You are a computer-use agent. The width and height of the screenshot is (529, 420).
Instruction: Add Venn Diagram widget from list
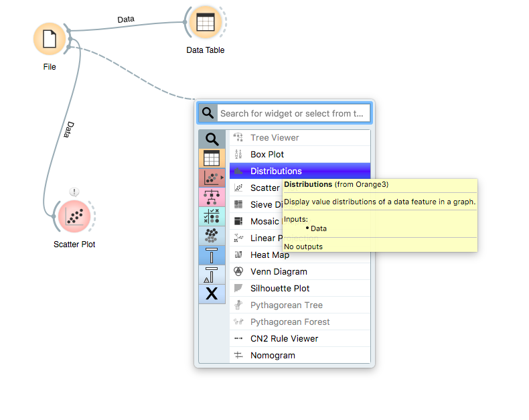point(279,272)
